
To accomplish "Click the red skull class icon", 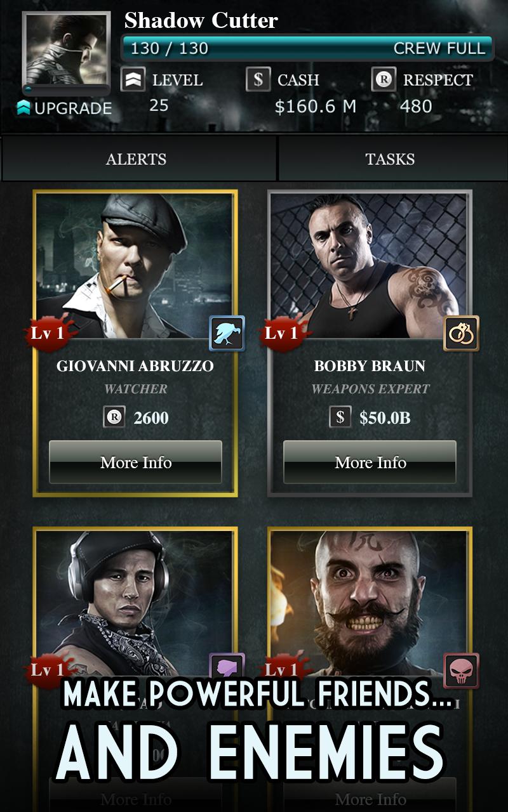I will point(461,671).
